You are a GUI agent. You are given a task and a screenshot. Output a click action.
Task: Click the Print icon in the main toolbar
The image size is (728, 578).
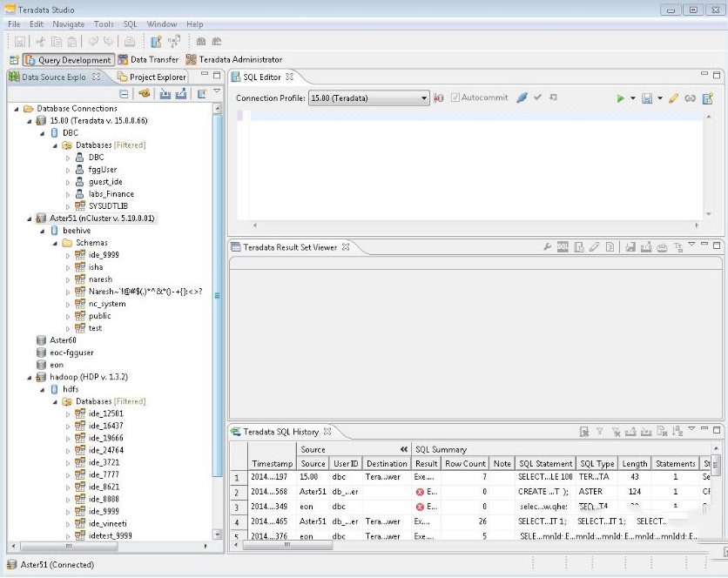tap(130, 42)
